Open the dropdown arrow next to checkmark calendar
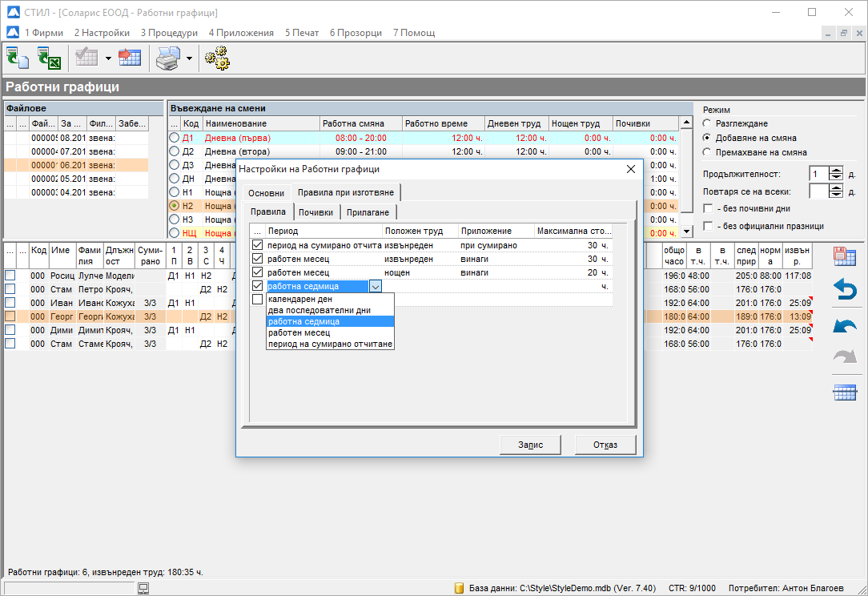This screenshot has width=868, height=596. [x=108, y=58]
